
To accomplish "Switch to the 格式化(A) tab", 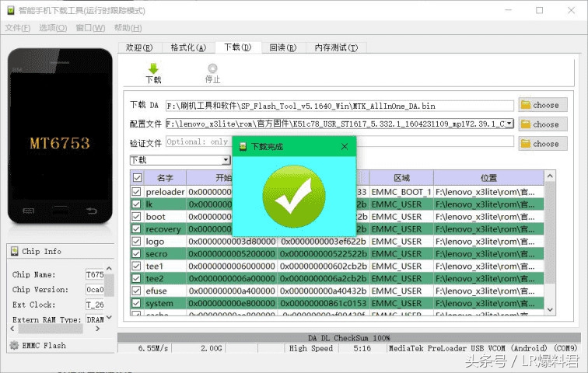I will pyautogui.click(x=188, y=47).
